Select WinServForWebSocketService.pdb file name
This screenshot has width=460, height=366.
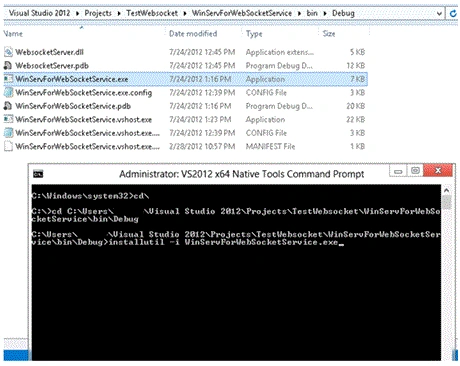[x=73, y=106]
